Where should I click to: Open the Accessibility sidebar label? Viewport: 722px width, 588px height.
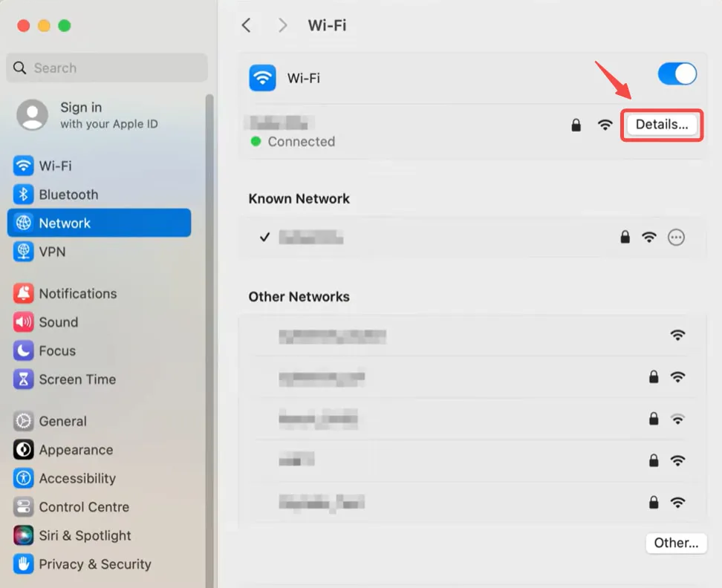(x=77, y=479)
